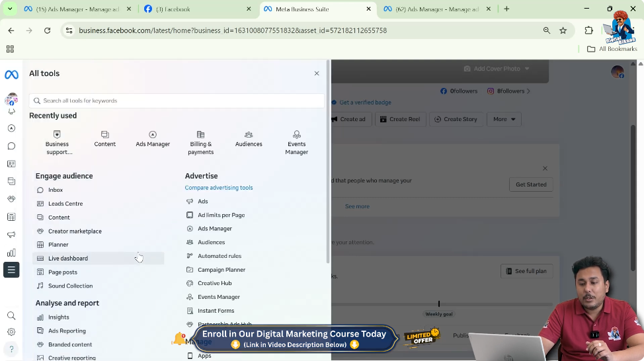The width and height of the screenshot is (644, 361).
Task: Click the Compare advertising tools link
Action: [218, 188]
